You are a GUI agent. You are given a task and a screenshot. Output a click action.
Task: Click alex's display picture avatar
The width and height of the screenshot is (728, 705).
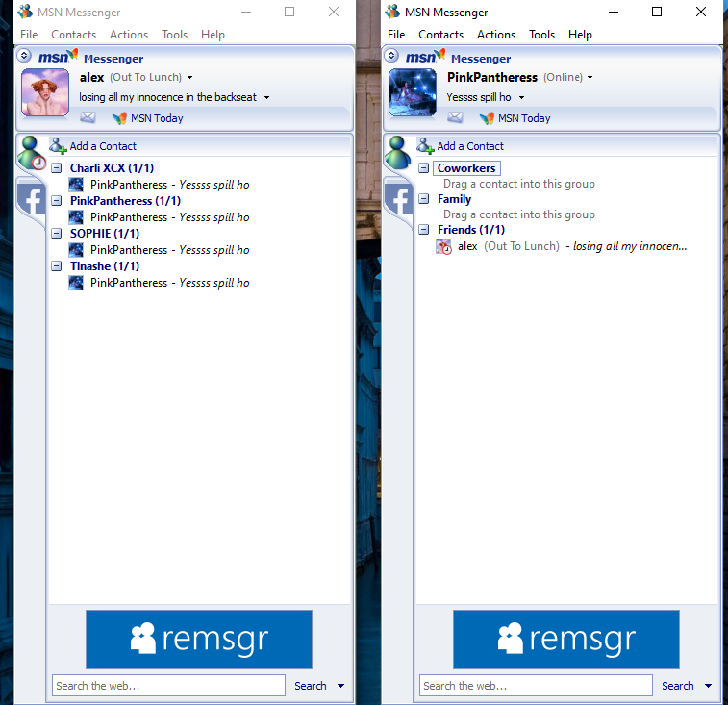[45, 92]
